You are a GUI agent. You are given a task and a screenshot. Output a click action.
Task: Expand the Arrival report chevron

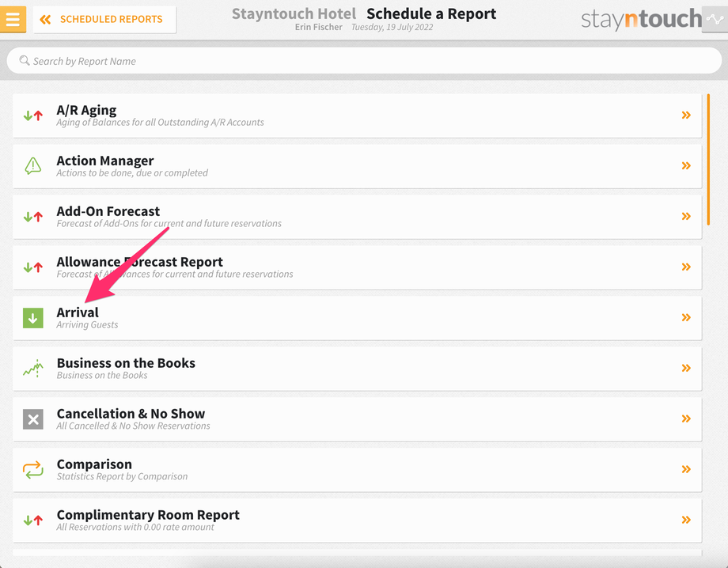(686, 317)
